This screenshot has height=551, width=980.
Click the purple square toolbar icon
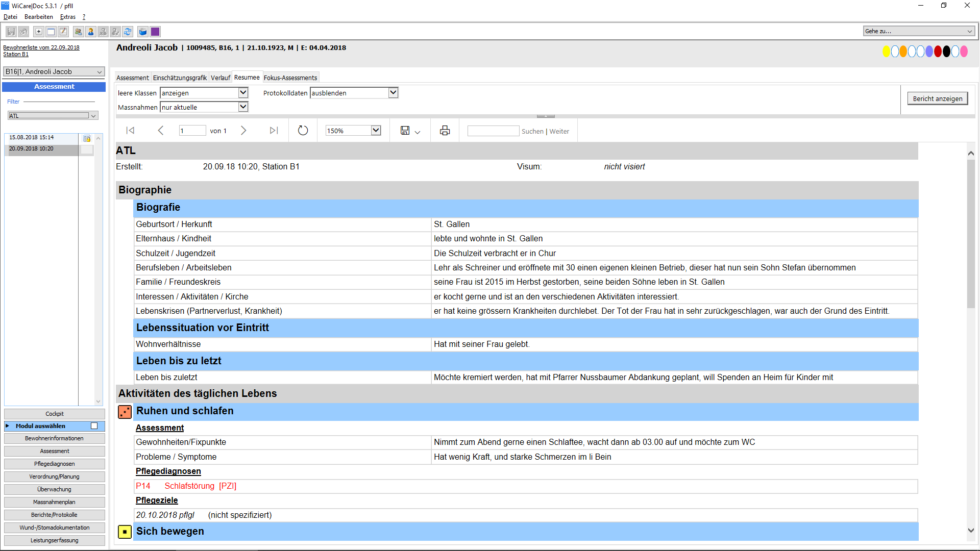pyautogui.click(x=155, y=32)
